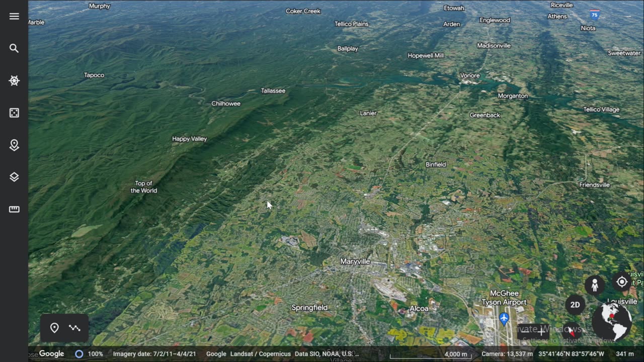Click the Ballplay map label
This screenshot has width=644, height=362.
pos(348,49)
